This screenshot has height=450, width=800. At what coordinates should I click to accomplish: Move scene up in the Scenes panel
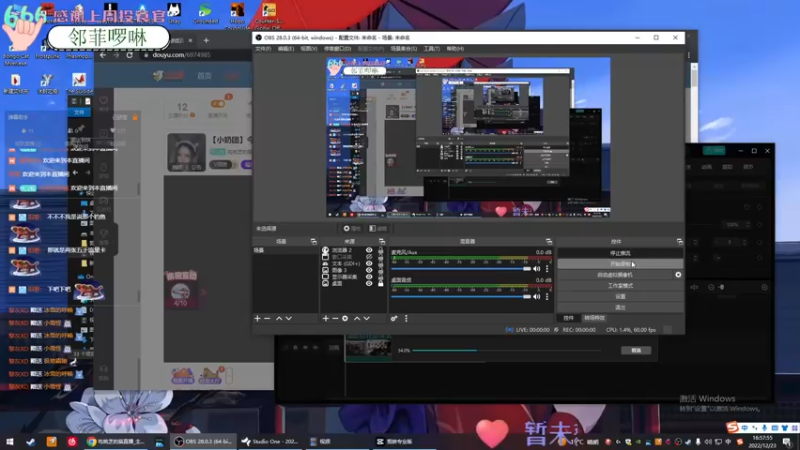click(x=279, y=318)
